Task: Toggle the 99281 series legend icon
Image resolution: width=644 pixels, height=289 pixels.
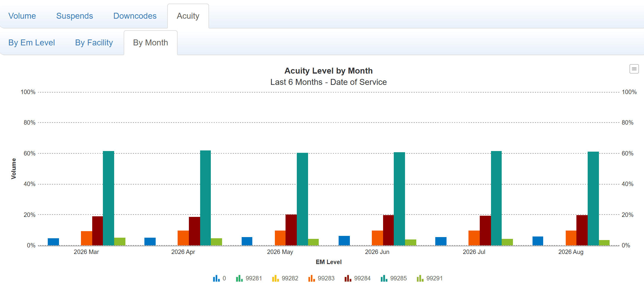Action: pos(239,278)
